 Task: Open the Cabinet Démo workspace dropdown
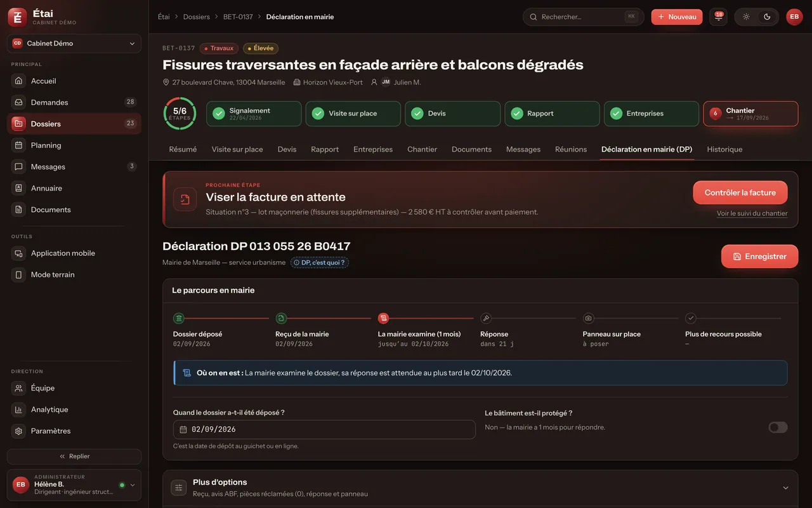tap(74, 43)
